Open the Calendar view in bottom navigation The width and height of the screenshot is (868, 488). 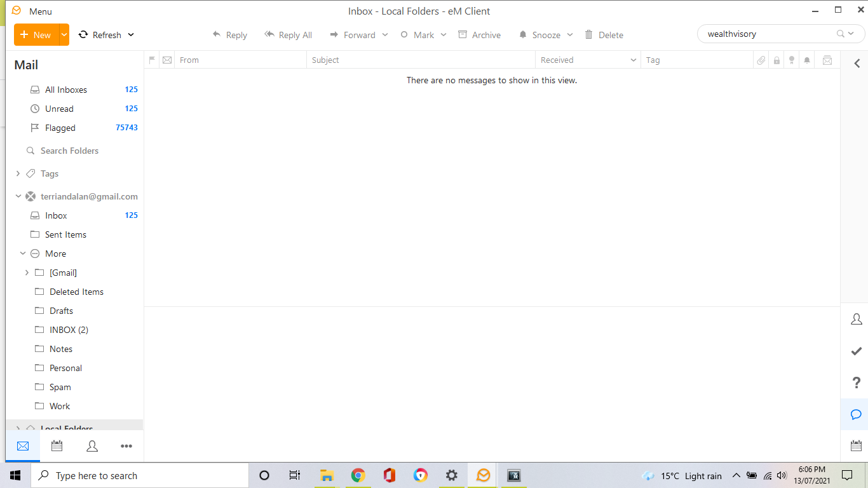tap(57, 446)
